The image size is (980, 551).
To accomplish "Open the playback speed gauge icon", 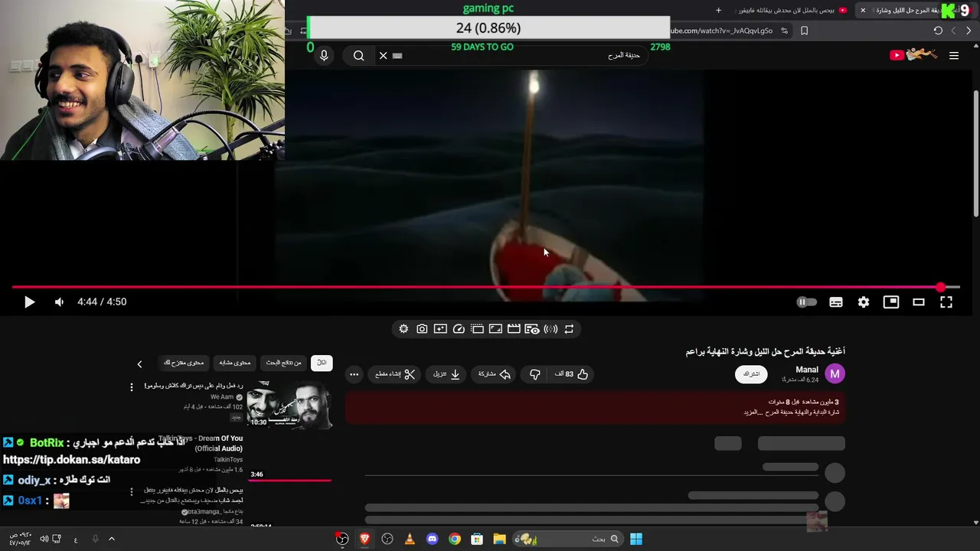I will 459,329.
